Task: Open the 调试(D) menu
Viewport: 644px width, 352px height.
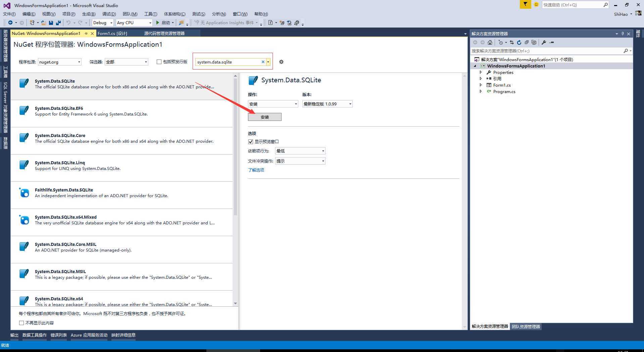Action: pos(109,14)
